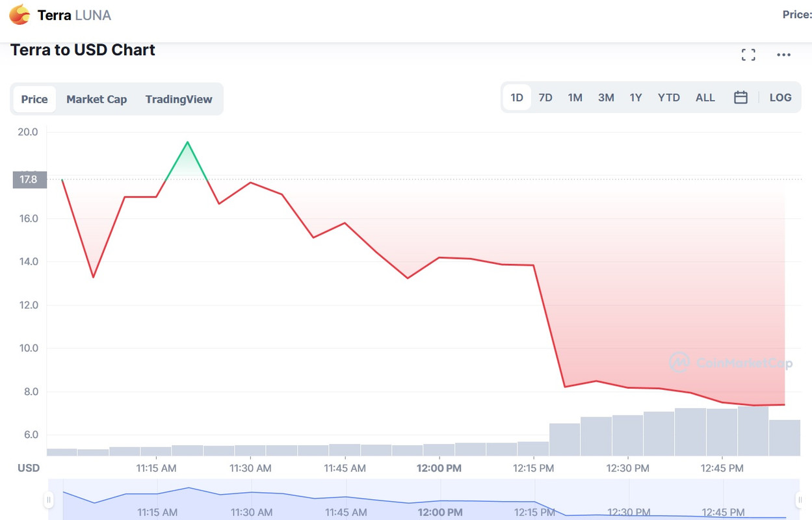
Task: Open the calendar date range picker
Action: pyautogui.click(x=740, y=97)
